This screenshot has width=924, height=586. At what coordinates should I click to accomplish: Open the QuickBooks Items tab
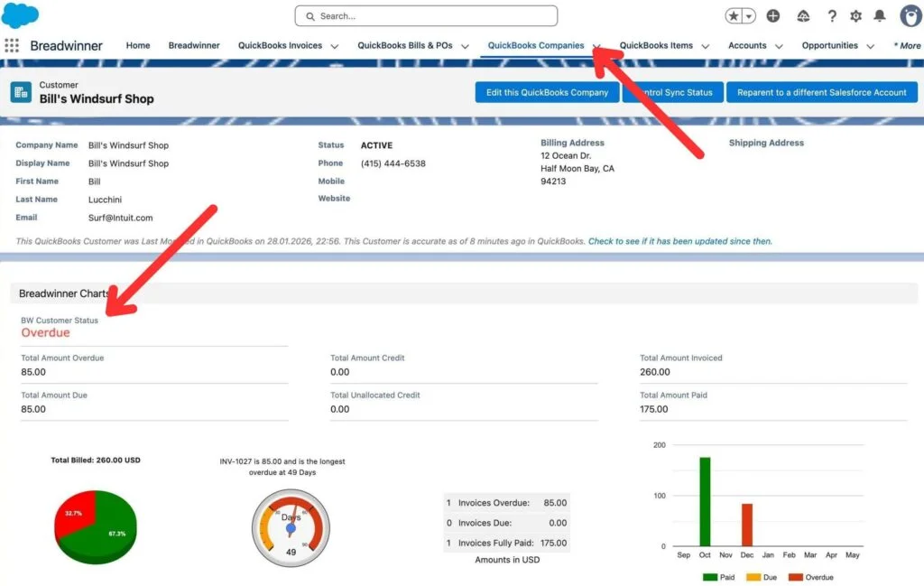[x=656, y=45]
